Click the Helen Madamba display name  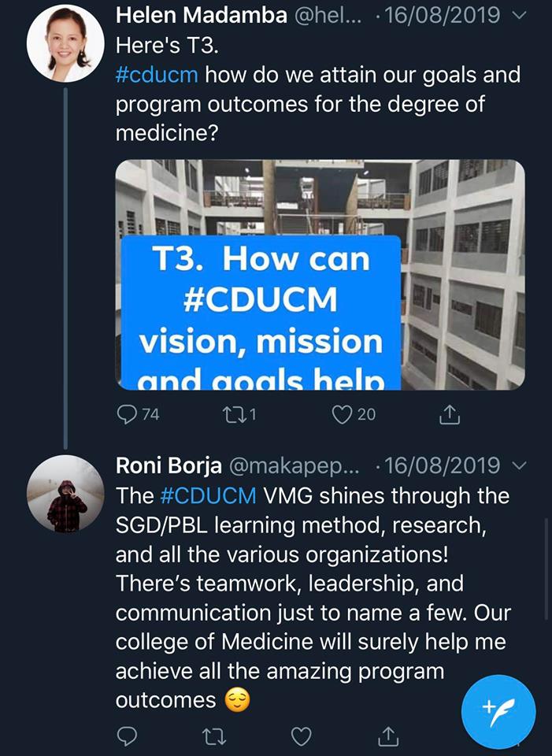201,17
